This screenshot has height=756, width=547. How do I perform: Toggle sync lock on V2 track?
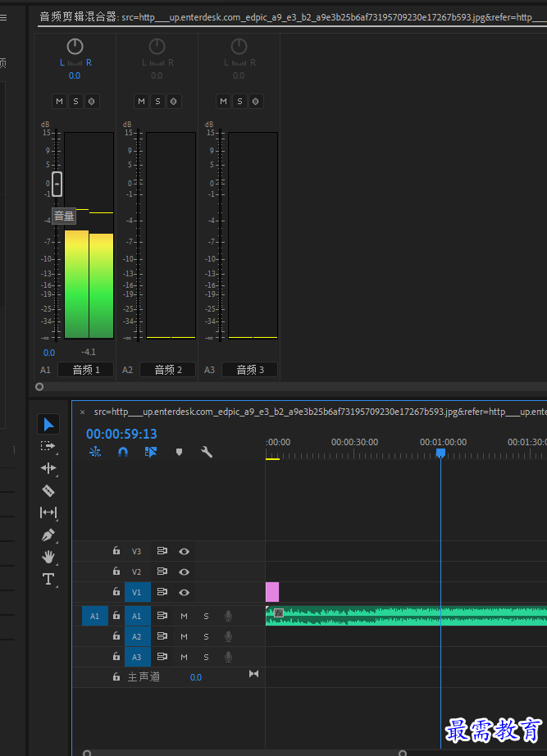(x=162, y=572)
